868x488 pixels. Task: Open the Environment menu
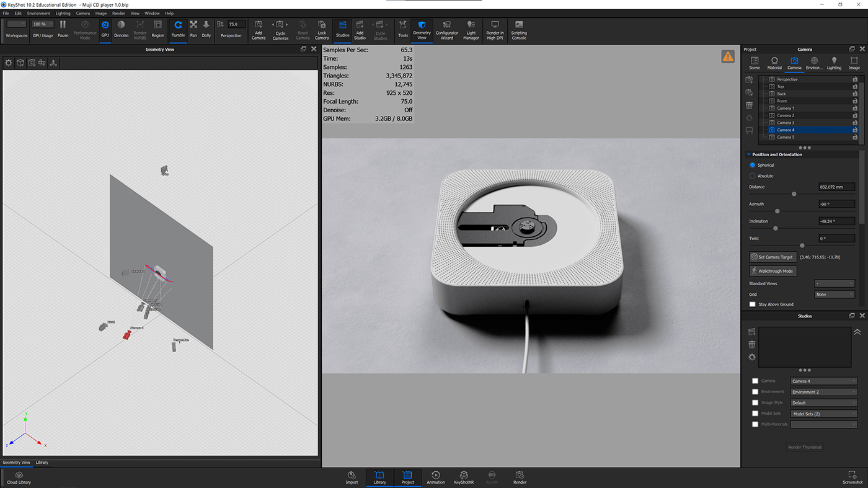38,12
